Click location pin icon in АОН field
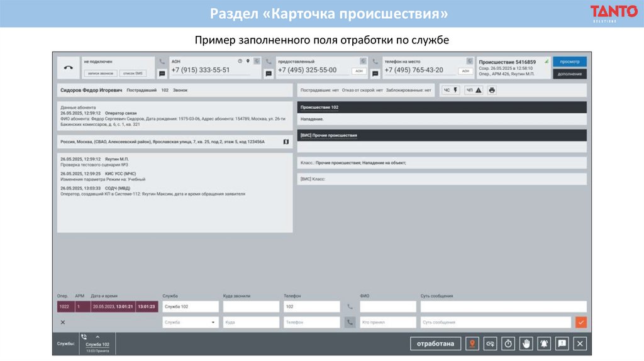 point(248,61)
